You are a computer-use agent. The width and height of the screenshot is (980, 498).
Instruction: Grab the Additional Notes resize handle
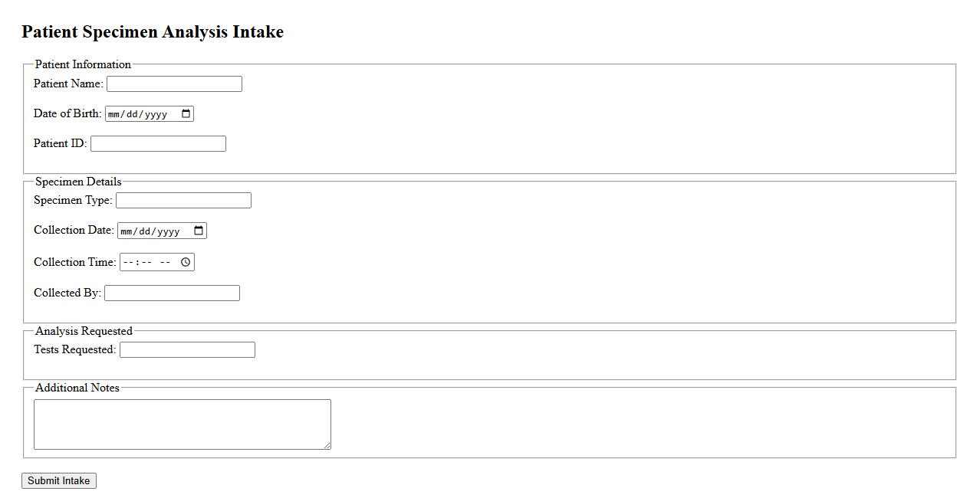coord(327,446)
